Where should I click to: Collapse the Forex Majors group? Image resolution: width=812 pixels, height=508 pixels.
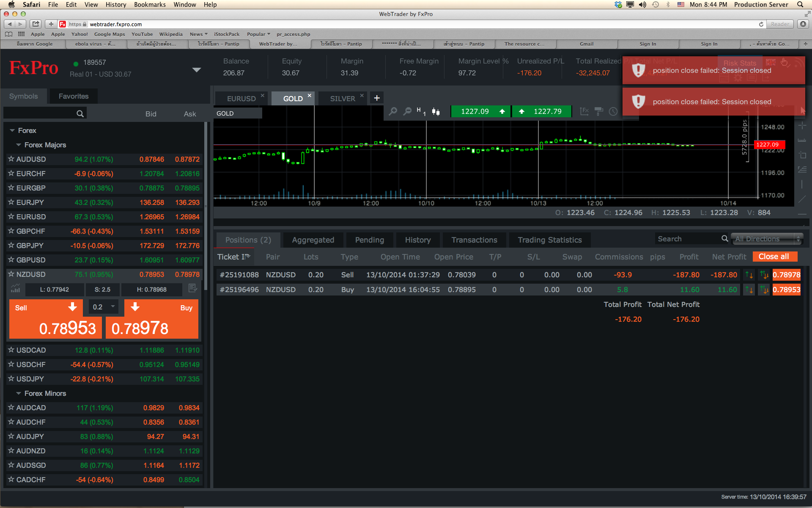[x=19, y=145]
